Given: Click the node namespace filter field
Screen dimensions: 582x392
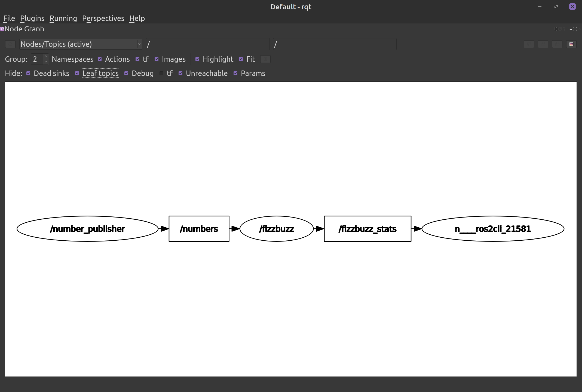Looking at the screenshot, I should [208, 44].
